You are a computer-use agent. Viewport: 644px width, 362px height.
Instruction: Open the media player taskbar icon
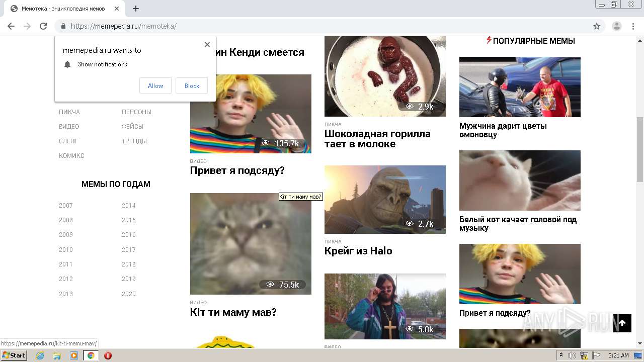point(74,355)
